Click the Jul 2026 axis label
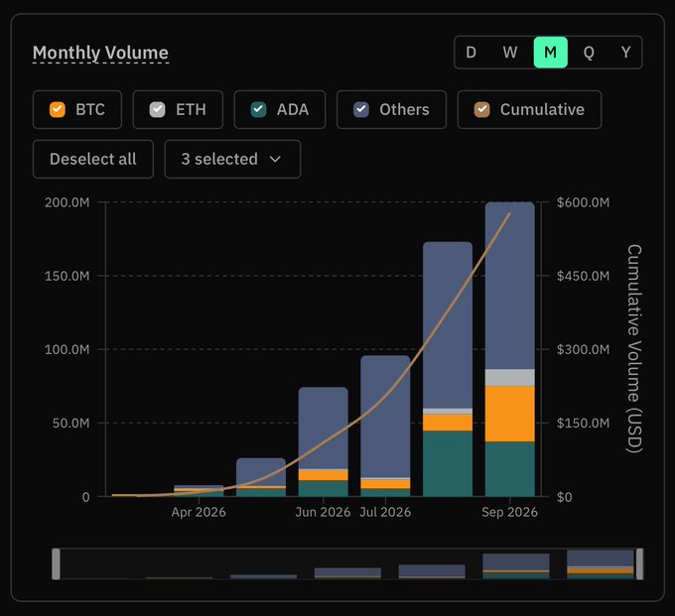 point(385,512)
